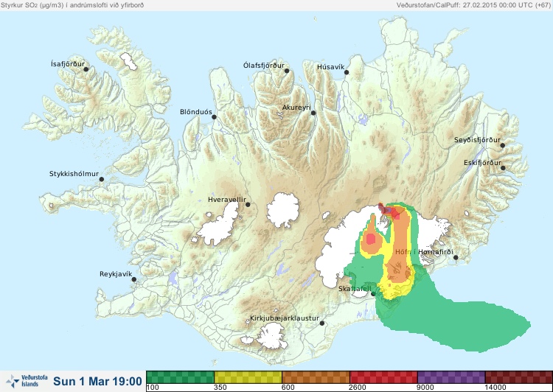The image size is (553, 392).
Task: Click the legend value 350
Action: click(x=220, y=388)
